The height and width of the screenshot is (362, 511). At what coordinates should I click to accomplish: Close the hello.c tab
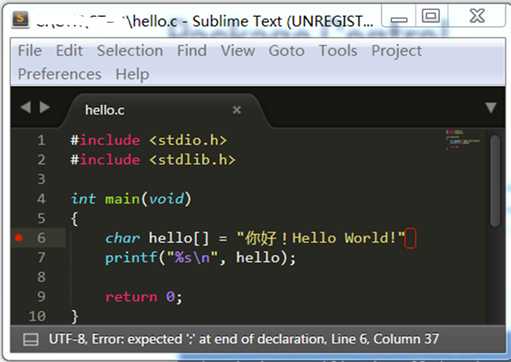[x=237, y=110]
